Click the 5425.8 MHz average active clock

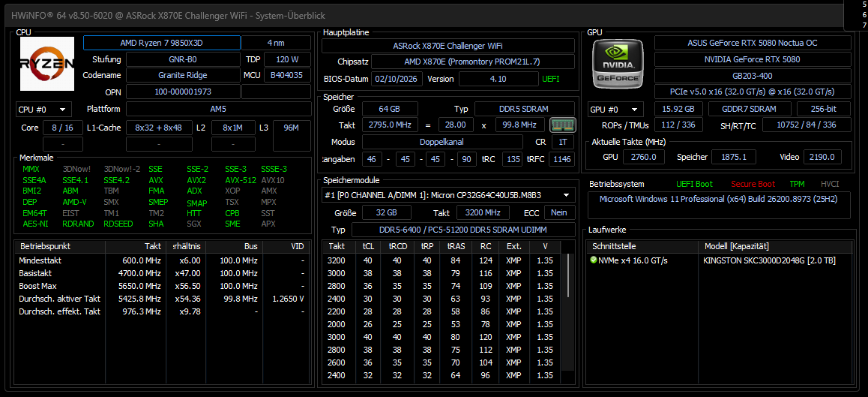(x=141, y=299)
